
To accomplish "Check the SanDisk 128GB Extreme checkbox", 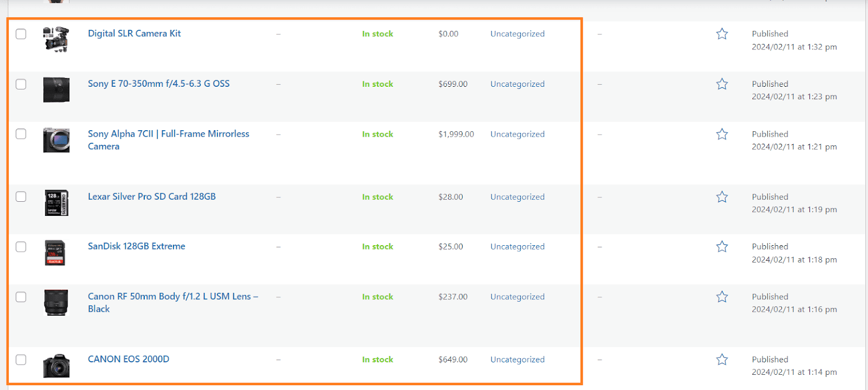I will click(21, 247).
